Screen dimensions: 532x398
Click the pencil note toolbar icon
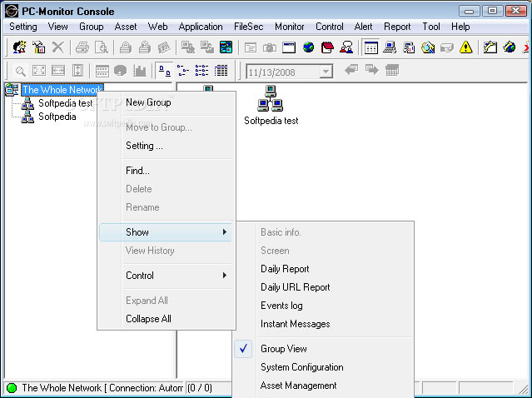point(490,47)
